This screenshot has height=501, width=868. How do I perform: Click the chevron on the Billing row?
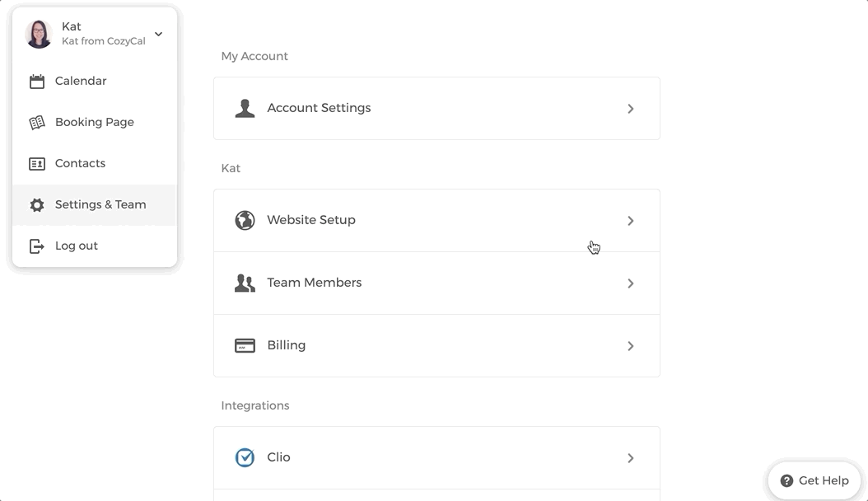[x=631, y=346]
